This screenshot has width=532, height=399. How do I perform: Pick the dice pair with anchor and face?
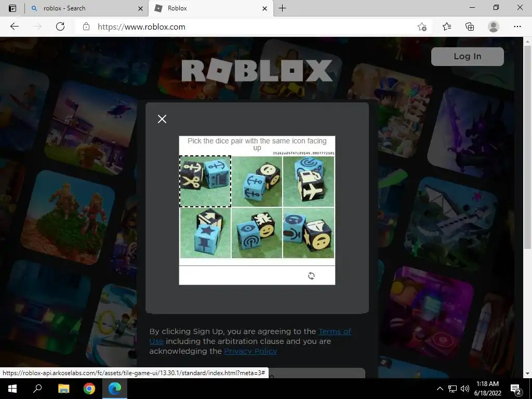[257, 181]
